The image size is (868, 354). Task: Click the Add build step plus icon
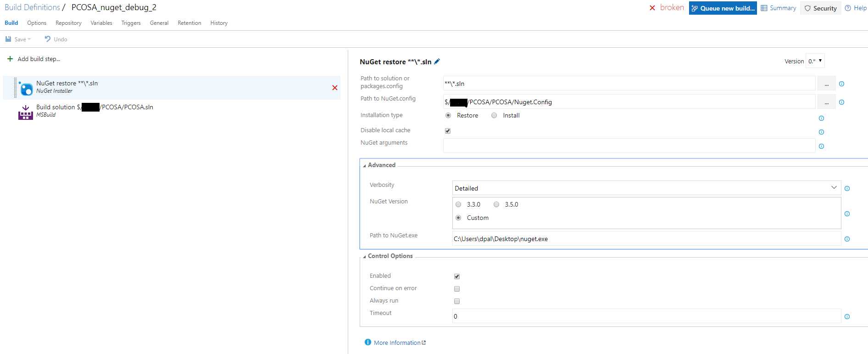pyautogui.click(x=10, y=59)
